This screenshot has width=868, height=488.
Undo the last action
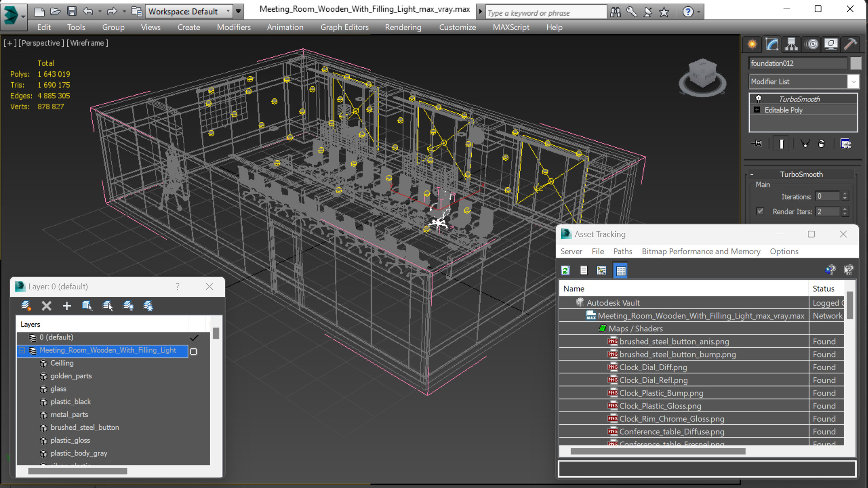click(88, 11)
